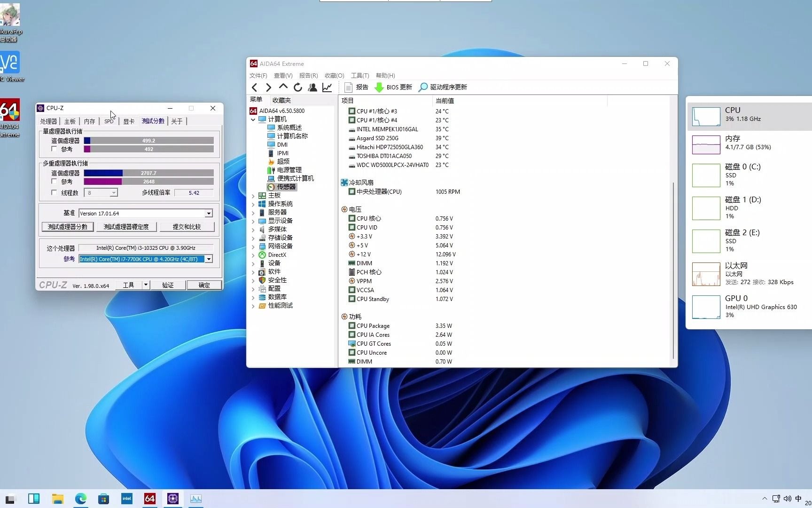Viewport: 812px width, 508px height.
Task: Switch to SPD tab in CPU-Z
Action: [109, 121]
